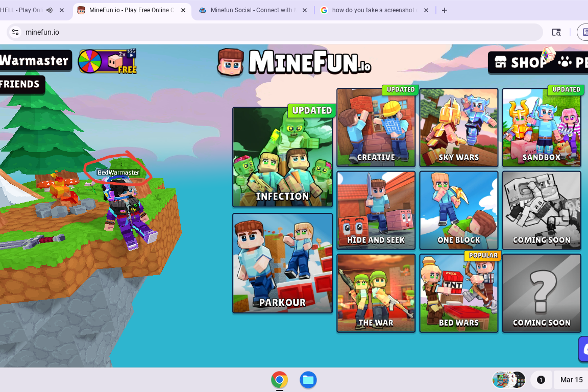
Task: Switch to the Minefun.Social tab
Action: click(251, 10)
